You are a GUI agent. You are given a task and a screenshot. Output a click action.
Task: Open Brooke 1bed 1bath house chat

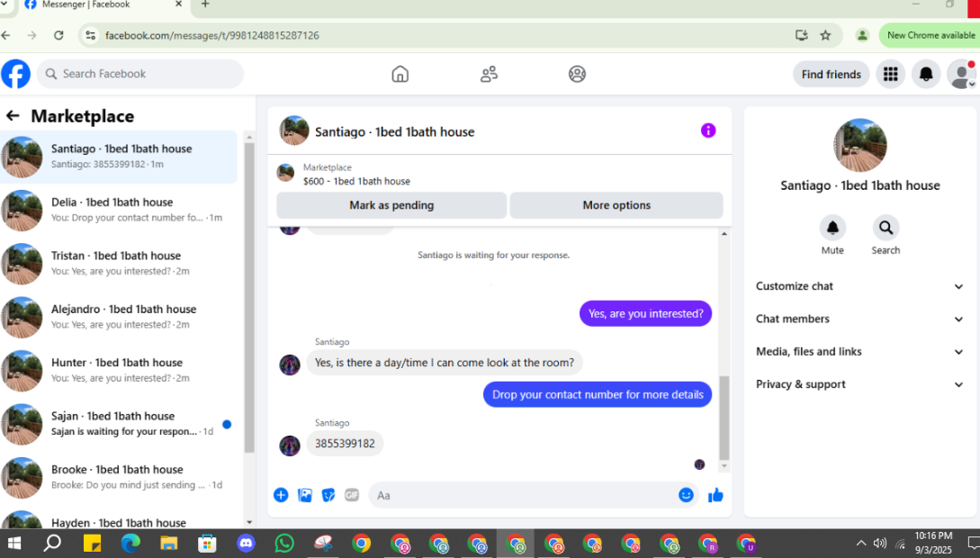point(119,477)
